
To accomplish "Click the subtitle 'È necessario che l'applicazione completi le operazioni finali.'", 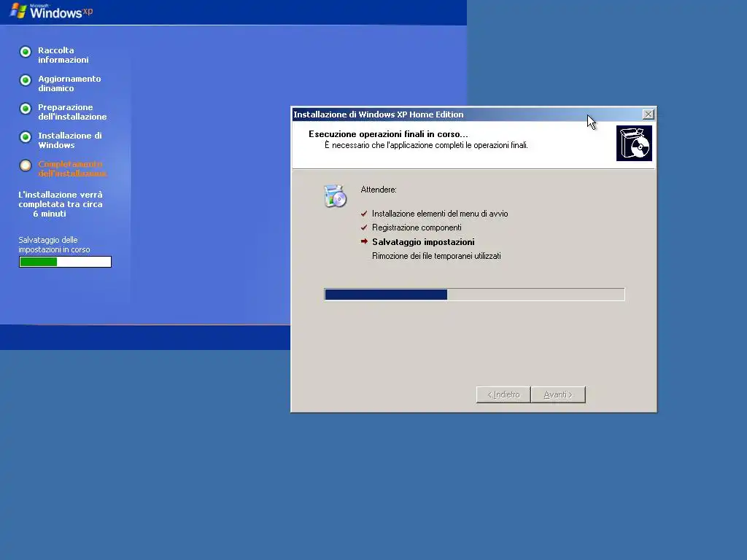I will click(x=426, y=145).
